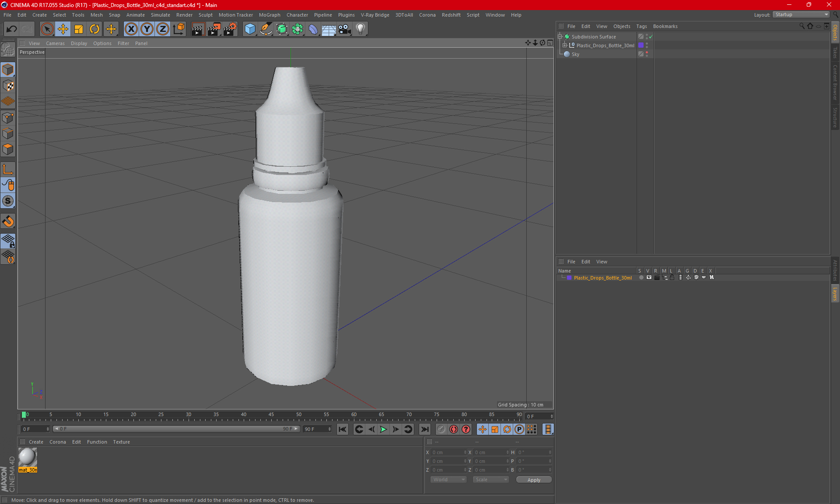This screenshot has height=504, width=840.
Task: Open the spline Pen tool
Action: point(266,29)
